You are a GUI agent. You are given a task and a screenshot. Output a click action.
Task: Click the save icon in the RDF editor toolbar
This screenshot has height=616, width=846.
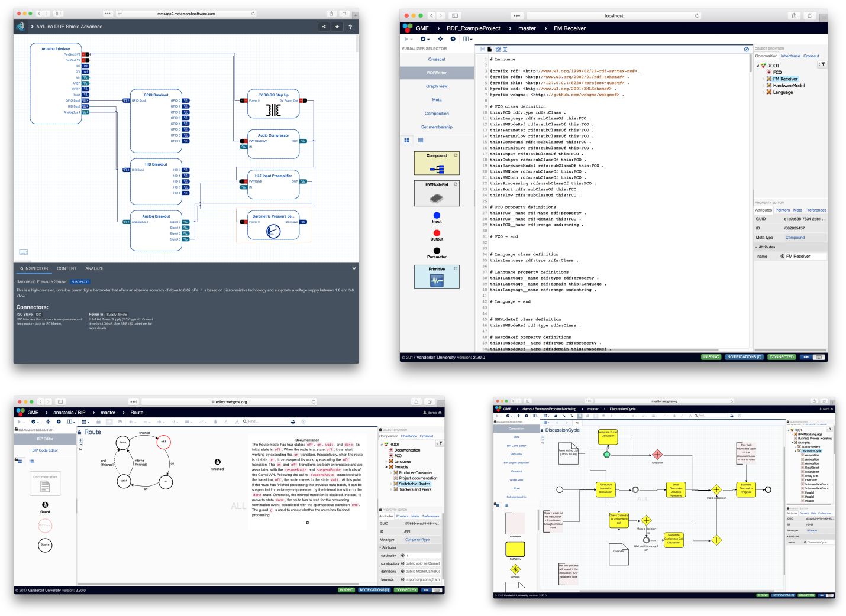tap(482, 49)
